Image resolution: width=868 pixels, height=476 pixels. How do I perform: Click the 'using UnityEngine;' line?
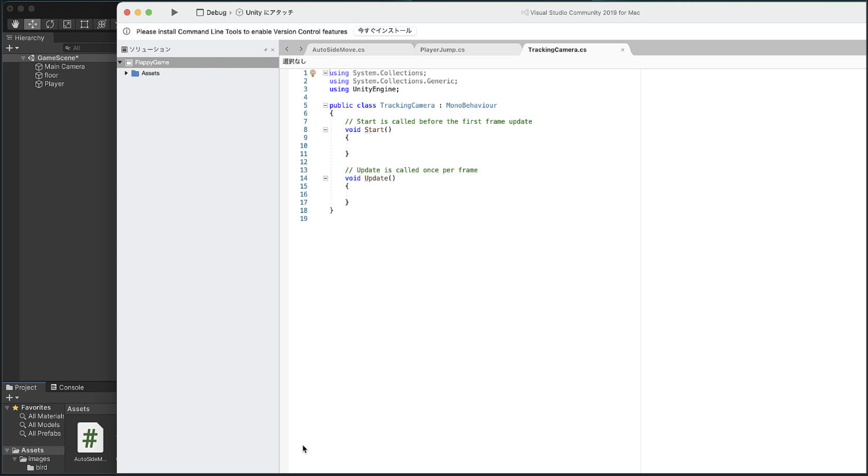(x=365, y=89)
